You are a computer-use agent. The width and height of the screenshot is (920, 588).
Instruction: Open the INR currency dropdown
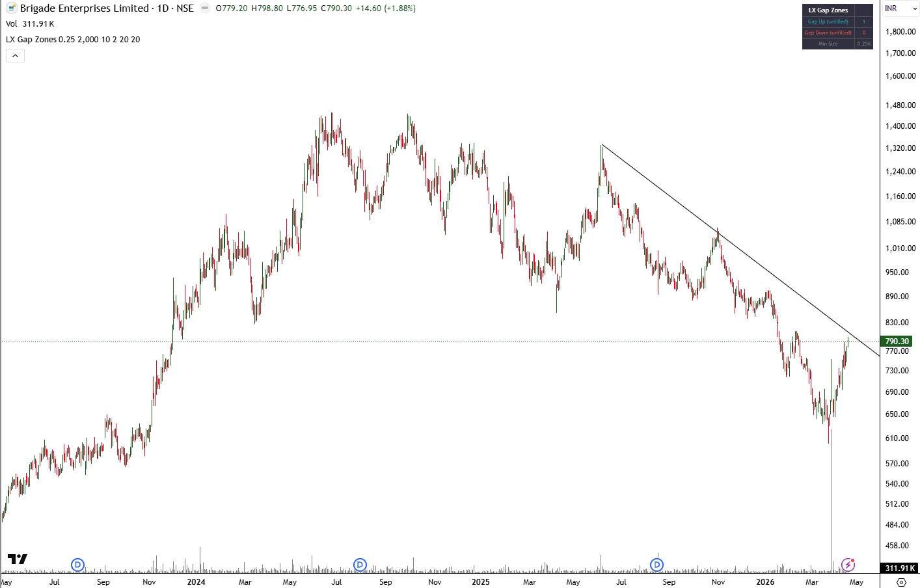pyautogui.click(x=900, y=8)
